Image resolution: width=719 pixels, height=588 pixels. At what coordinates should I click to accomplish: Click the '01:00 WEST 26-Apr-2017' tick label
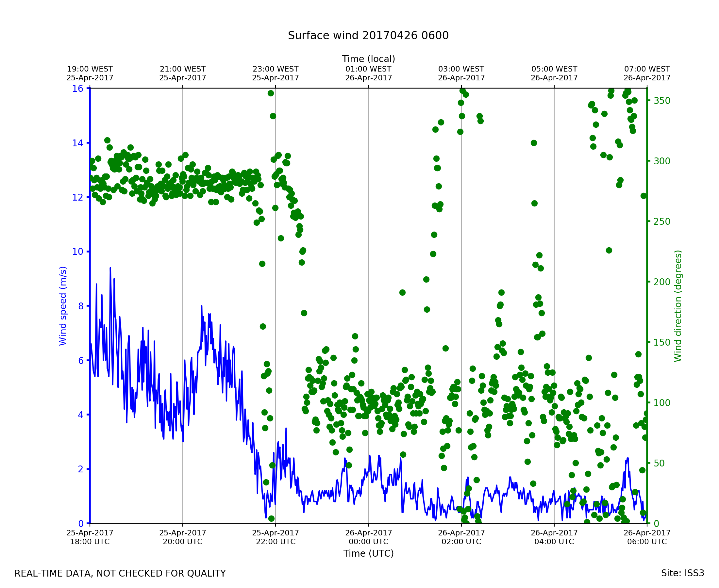[x=368, y=73]
